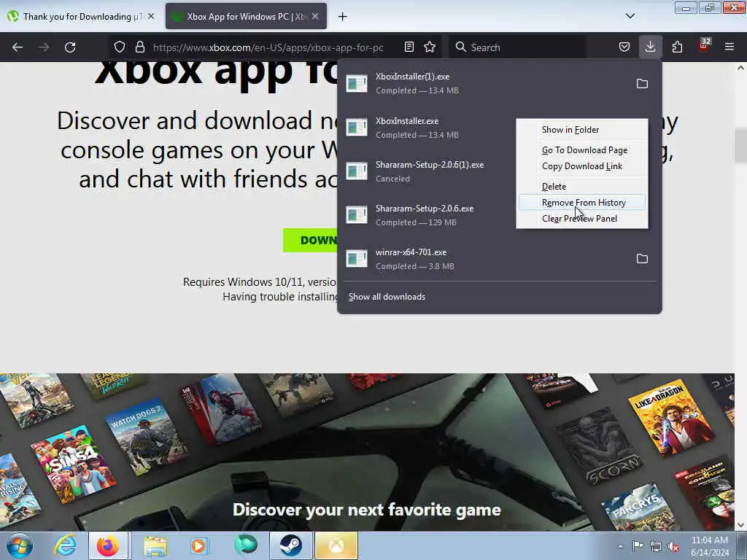Open the Action Center flag icon
This screenshot has width=747, height=560.
(x=638, y=546)
